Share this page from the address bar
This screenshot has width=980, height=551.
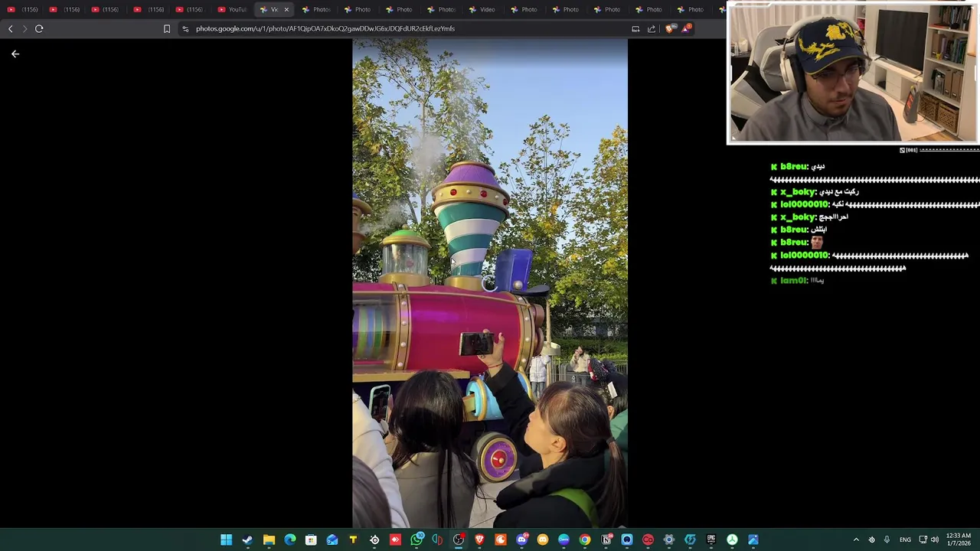click(652, 28)
